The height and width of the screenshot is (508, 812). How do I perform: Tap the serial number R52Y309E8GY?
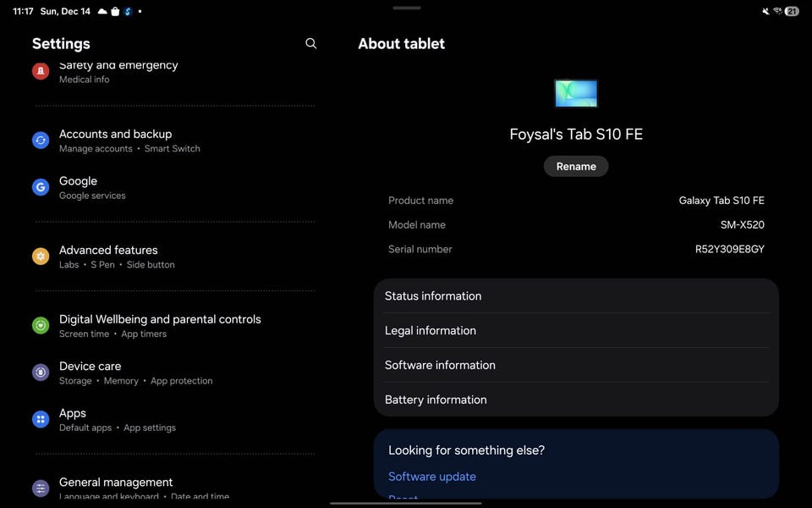pos(729,250)
